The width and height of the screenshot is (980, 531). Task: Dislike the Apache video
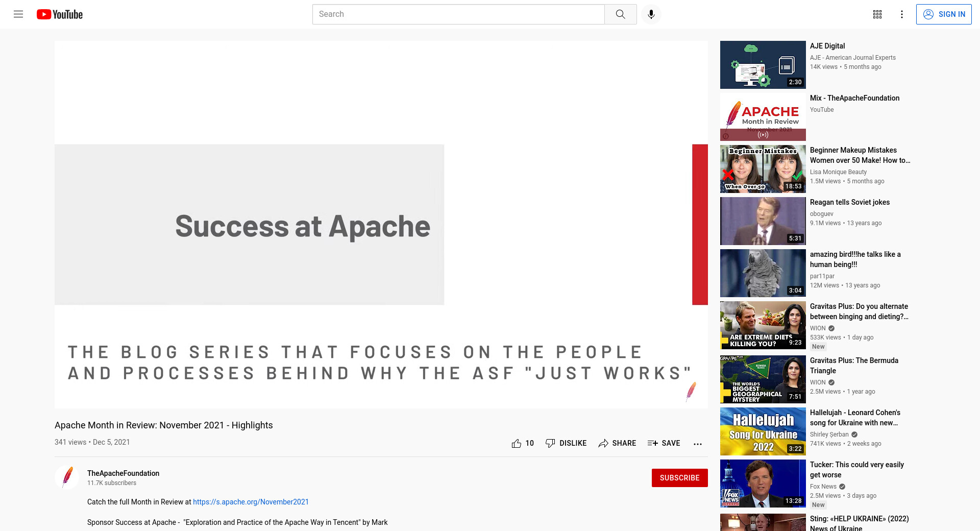click(x=566, y=443)
